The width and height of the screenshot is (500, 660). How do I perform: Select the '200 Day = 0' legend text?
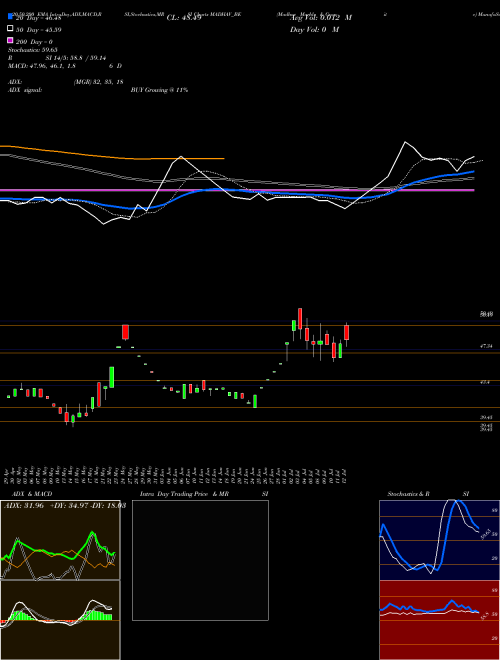[34, 42]
